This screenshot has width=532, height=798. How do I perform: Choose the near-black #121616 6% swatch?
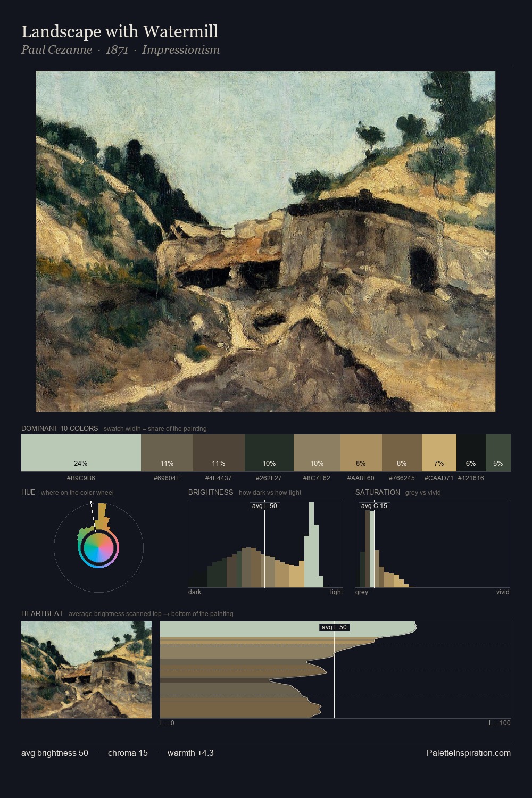tap(471, 453)
